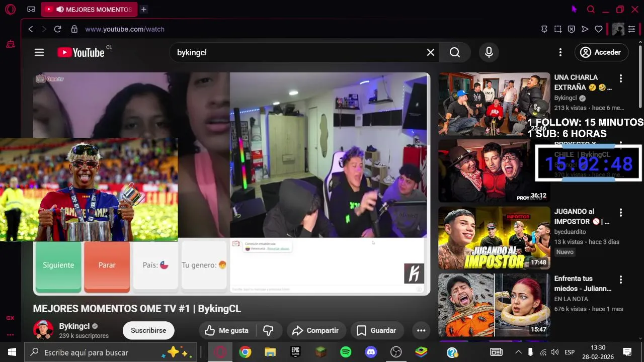Add page to bookmarks with heart icon
The height and width of the screenshot is (362, 644).
(598, 29)
